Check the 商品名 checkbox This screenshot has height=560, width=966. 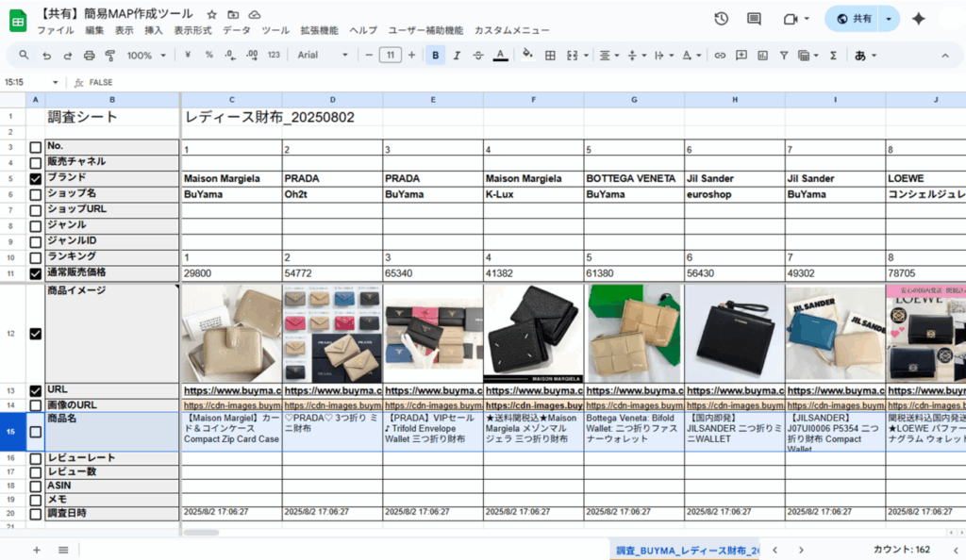[36, 432]
